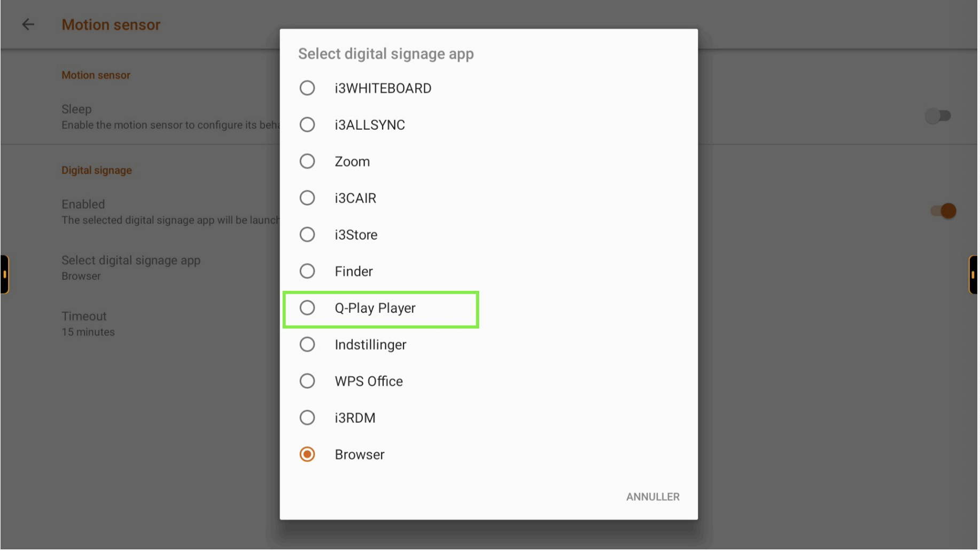Screen dimensions: 980x551
Task: Open the right edge side handle
Action: [x=975, y=275]
